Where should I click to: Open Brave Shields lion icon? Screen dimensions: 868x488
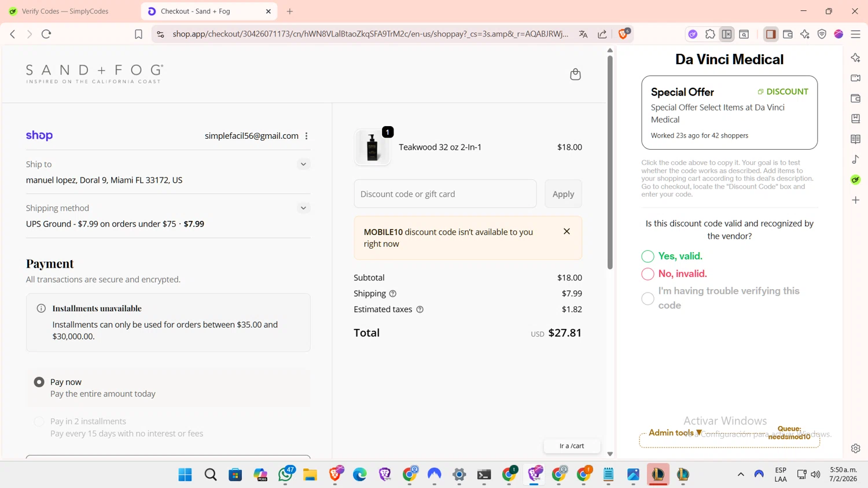pos(624,34)
